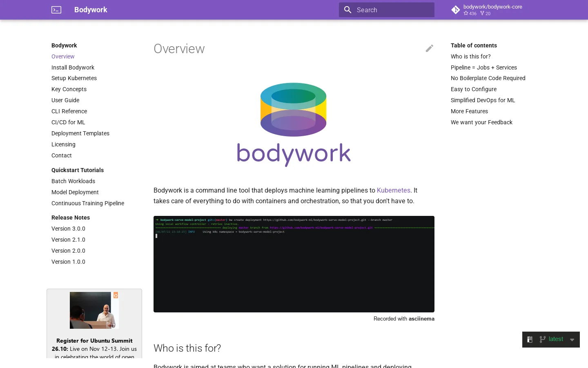Viewport: 588px width, 368px height.
Task: Open Continuous Training Pipeline tutorial
Action: click(x=88, y=203)
